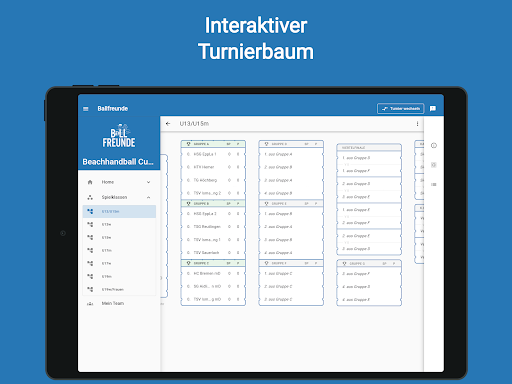
Task: Expand the Home menu chevron
Action: coord(148,182)
